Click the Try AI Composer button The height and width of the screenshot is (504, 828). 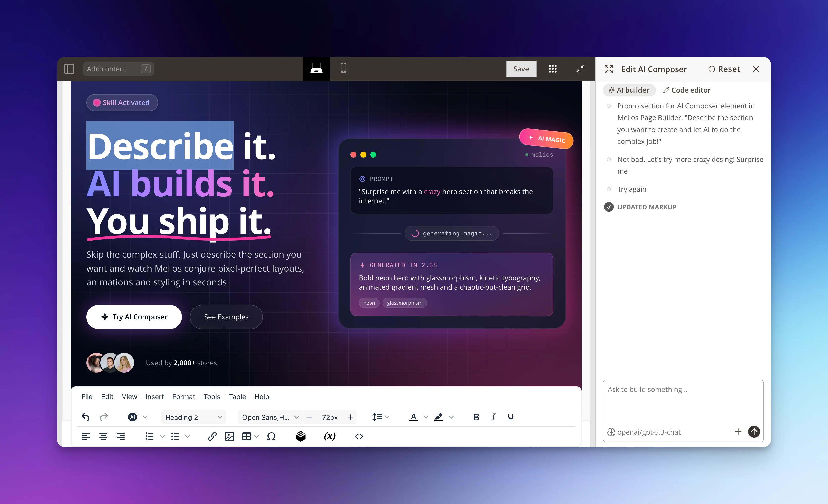pos(134,317)
